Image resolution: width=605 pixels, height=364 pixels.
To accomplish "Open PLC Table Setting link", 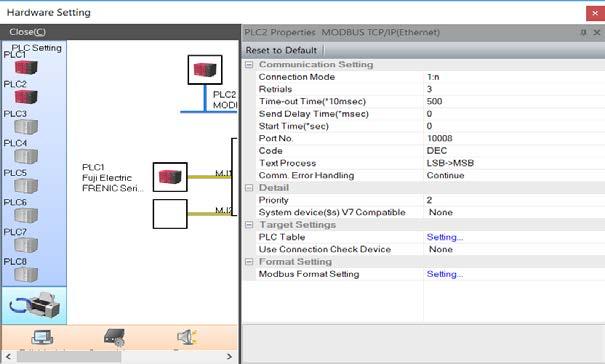I will (x=445, y=237).
